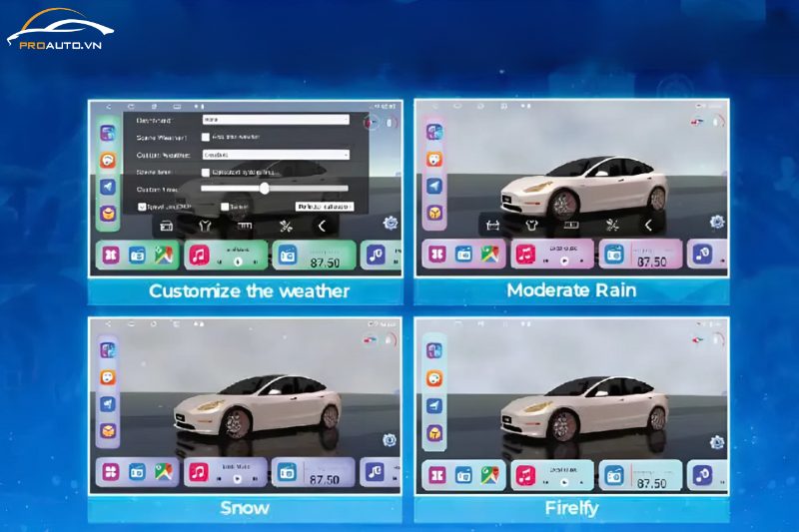Viewport: 799px width, 532px height.
Task: Uncheck the checked box at settings panel bottom-left
Action: pyautogui.click(x=143, y=207)
